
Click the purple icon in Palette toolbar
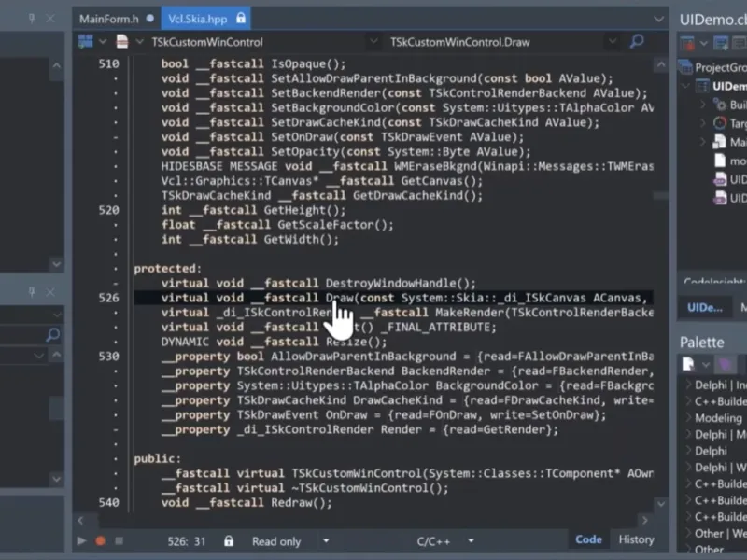(726, 365)
